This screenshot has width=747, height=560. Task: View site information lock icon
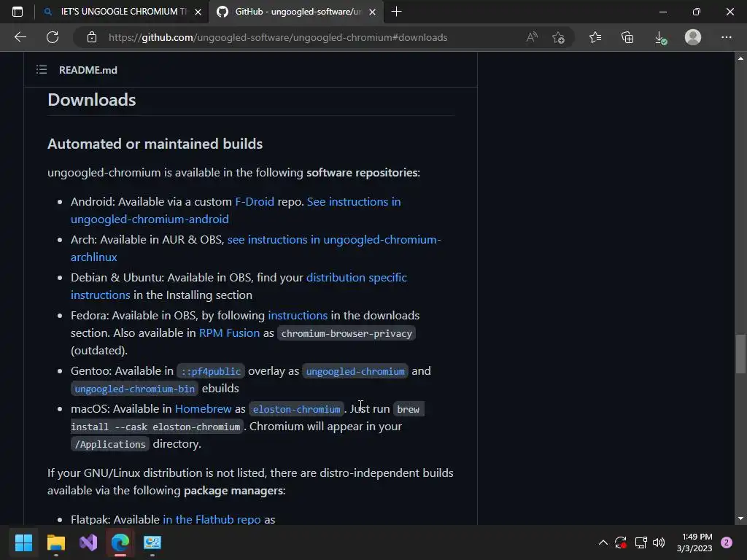[x=92, y=37]
